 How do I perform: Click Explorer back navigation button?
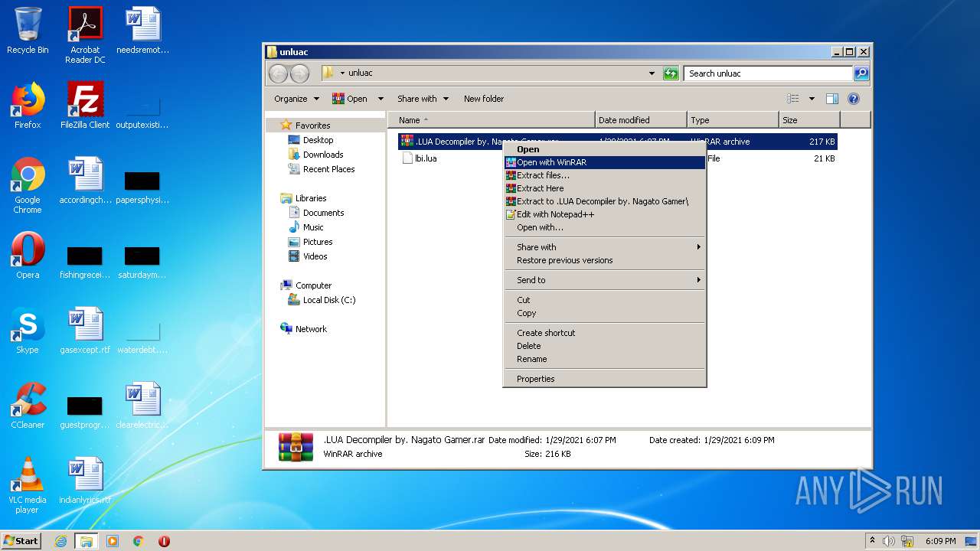click(x=278, y=73)
